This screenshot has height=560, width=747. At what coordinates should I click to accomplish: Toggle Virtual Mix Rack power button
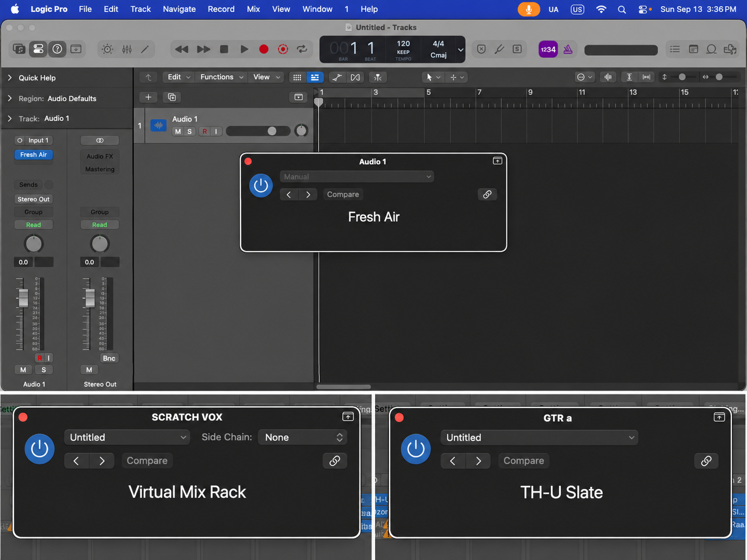(40, 449)
